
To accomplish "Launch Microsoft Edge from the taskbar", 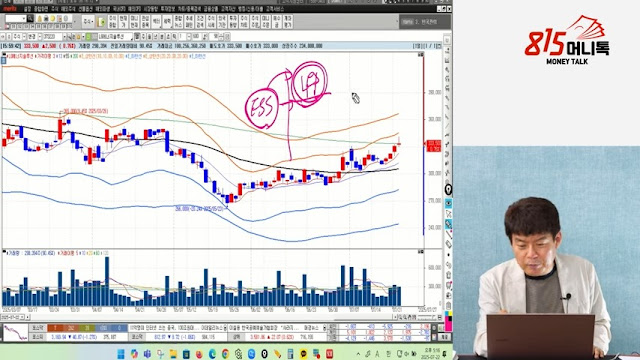I will [x=212, y=354].
